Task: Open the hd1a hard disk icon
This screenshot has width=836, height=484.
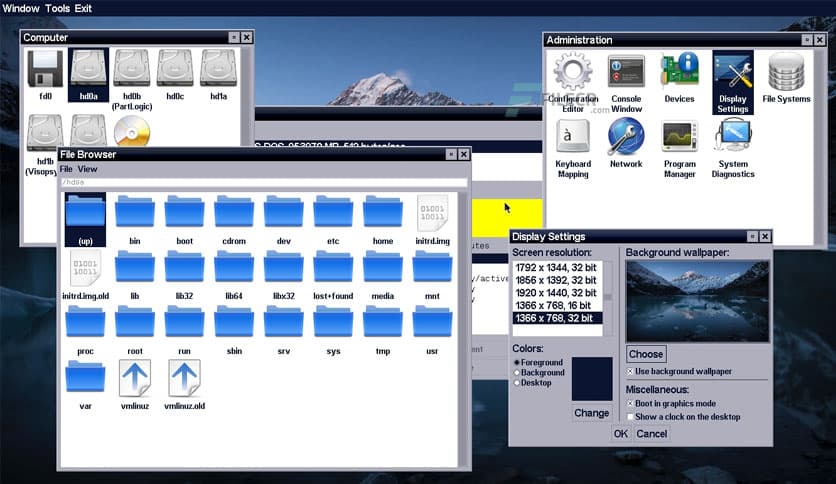Action: (x=219, y=75)
